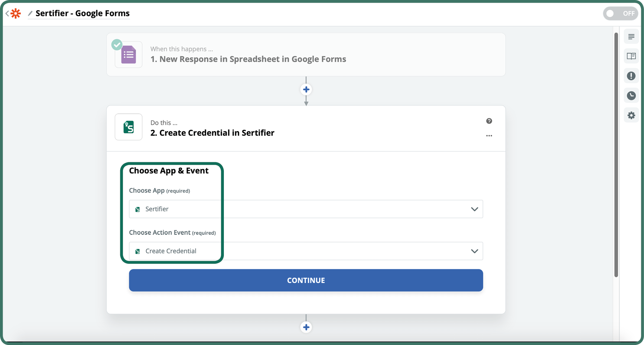Click the blue CONTINUE button

(x=306, y=280)
